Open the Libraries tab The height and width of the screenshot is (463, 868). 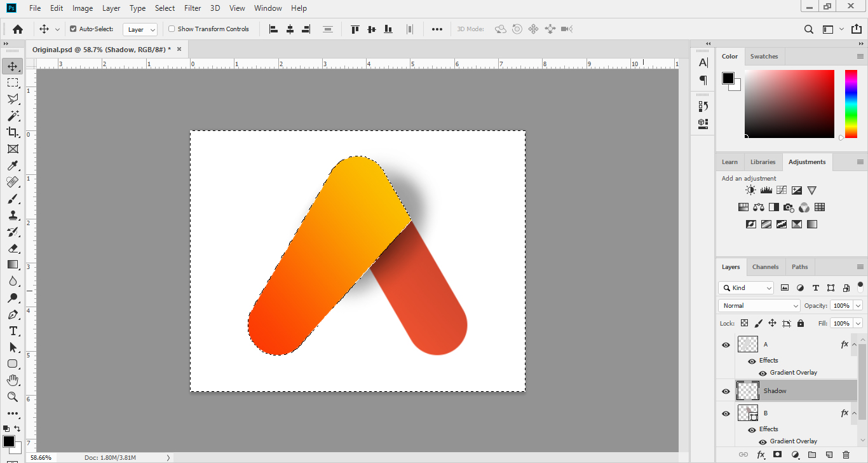click(763, 162)
